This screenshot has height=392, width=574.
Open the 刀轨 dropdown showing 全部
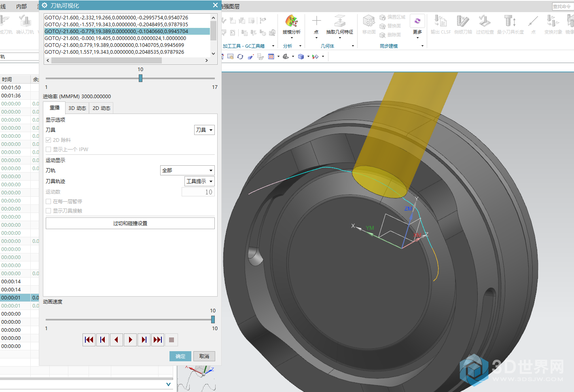click(x=187, y=170)
